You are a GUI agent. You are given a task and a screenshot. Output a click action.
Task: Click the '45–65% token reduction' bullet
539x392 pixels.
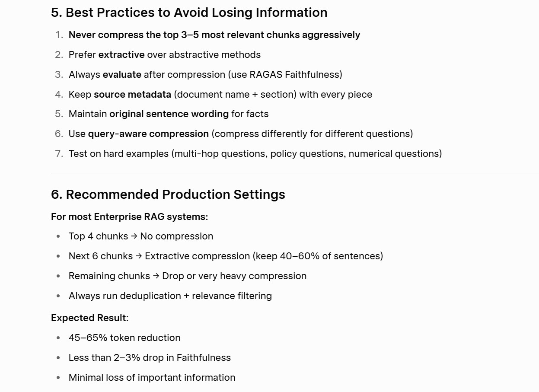[124, 338]
